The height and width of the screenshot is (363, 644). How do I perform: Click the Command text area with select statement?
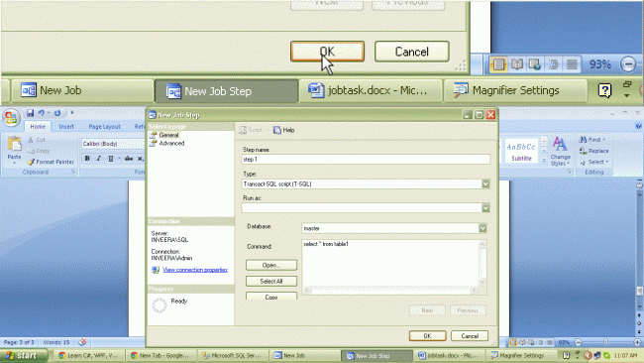coord(390,263)
